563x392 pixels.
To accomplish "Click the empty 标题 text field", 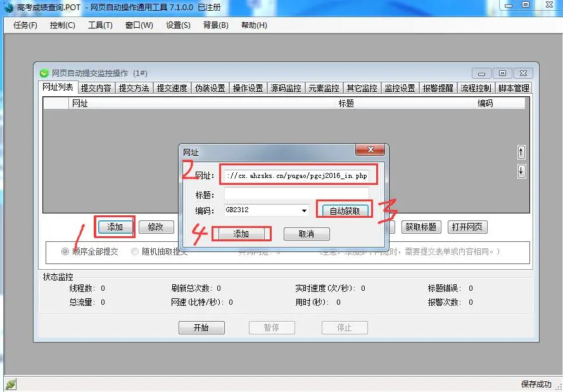I will [x=296, y=194].
